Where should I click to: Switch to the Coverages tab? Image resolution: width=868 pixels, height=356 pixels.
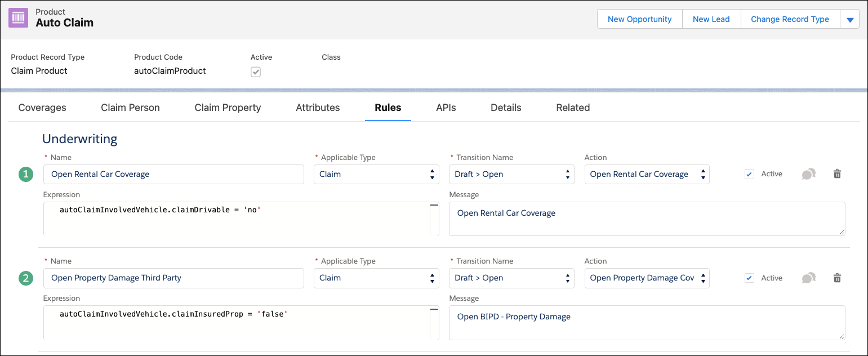point(42,108)
